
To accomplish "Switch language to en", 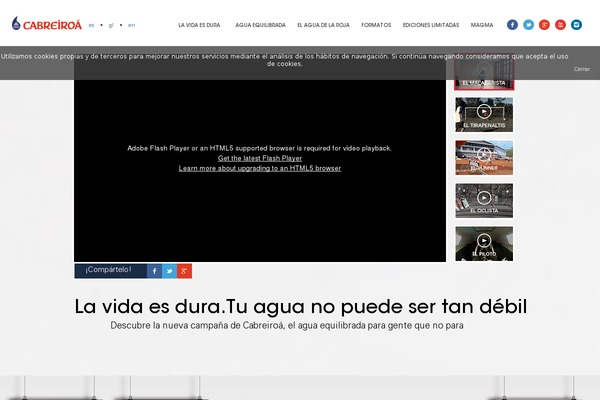I will pos(131,25).
